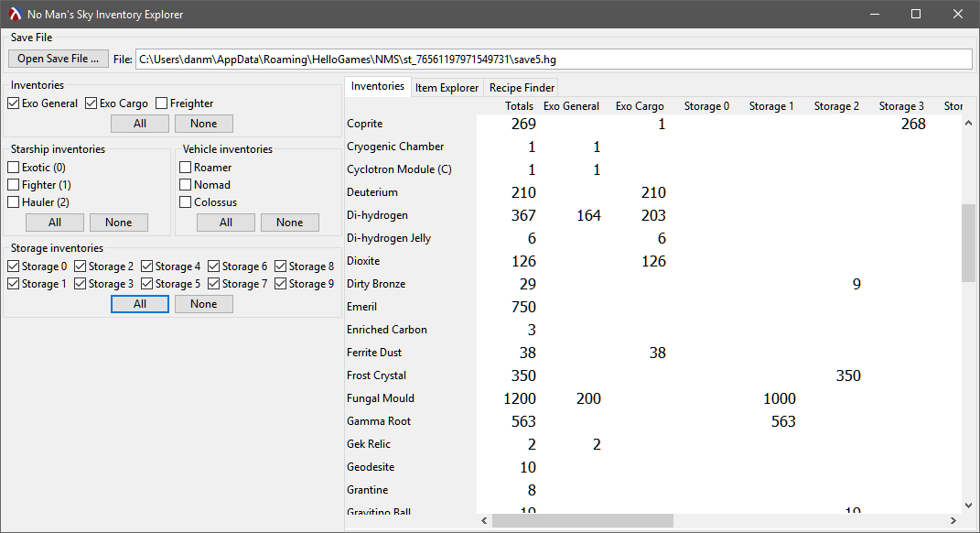Click the Exo General column header
This screenshot has width=980, height=533.
click(x=571, y=106)
